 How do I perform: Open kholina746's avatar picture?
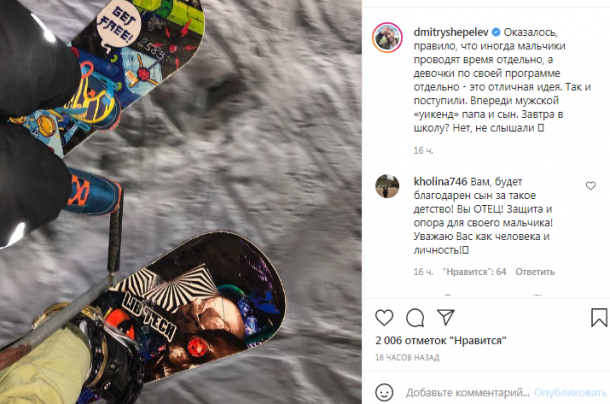click(x=387, y=186)
